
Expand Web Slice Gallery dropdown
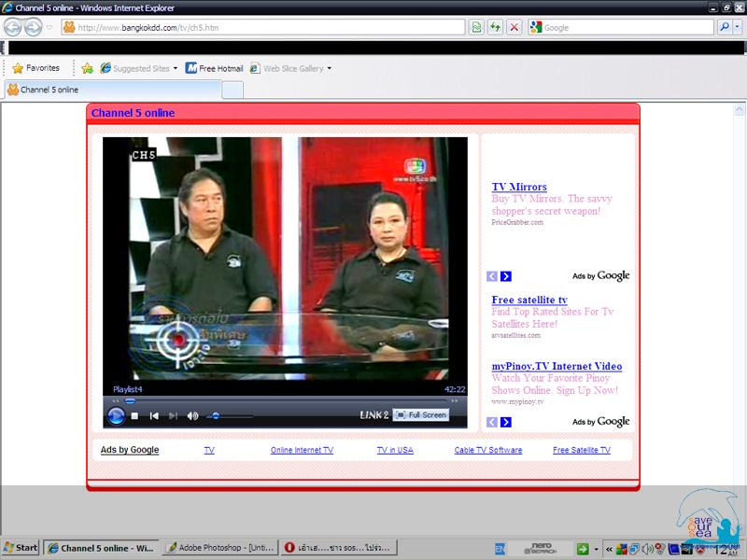tap(329, 69)
